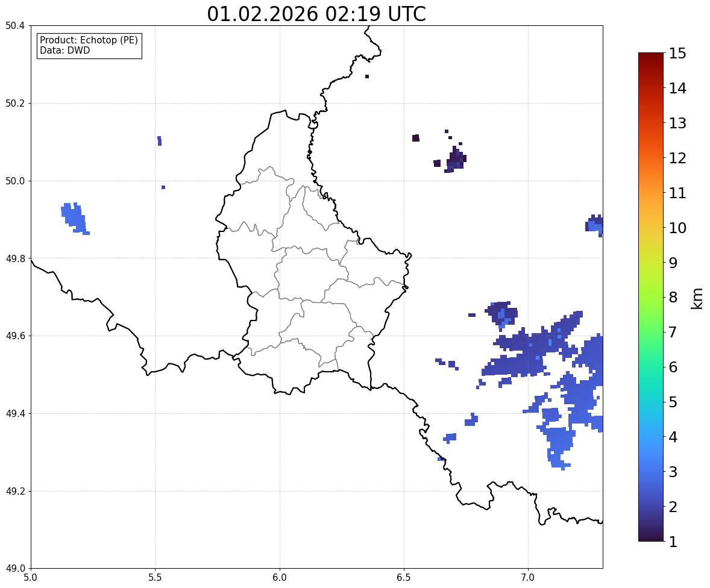
Task: Click colorbar tick label 10
Action: pyautogui.click(x=677, y=228)
